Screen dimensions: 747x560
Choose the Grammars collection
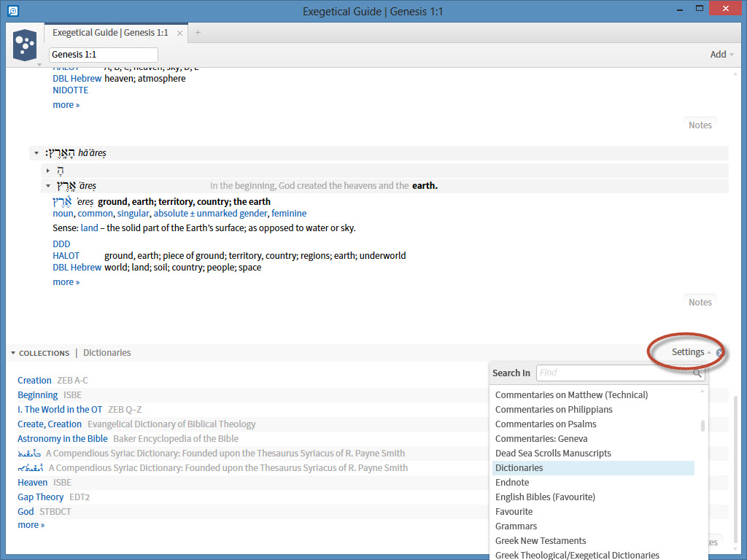pyautogui.click(x=516, y=526)
